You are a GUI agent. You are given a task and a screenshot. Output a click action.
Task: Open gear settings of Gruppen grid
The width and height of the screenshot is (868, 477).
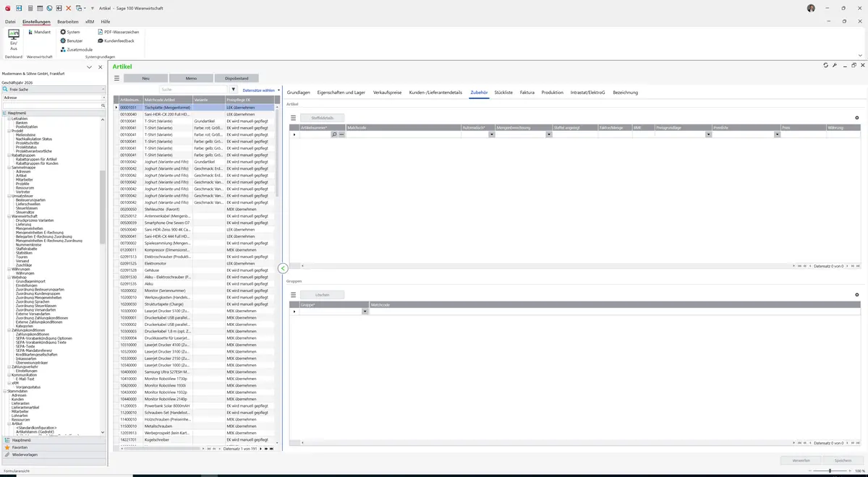click(x=857, y=294)
